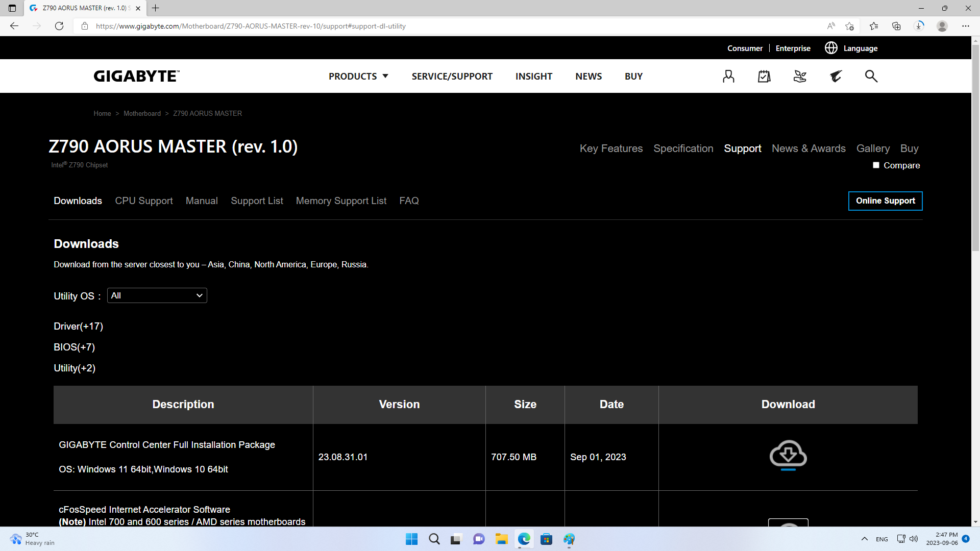
Task: Open NEWS menu item
Action: (589, 76)
